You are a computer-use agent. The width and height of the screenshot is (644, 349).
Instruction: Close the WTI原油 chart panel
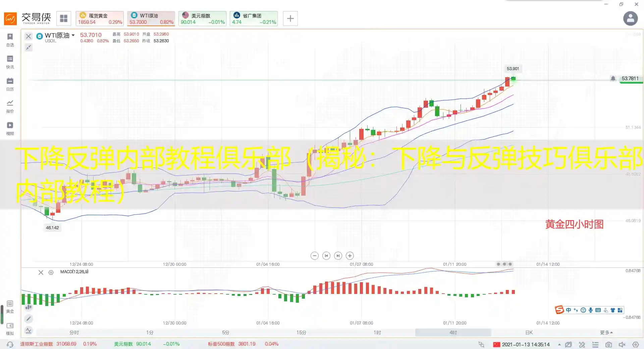[29, 36]
